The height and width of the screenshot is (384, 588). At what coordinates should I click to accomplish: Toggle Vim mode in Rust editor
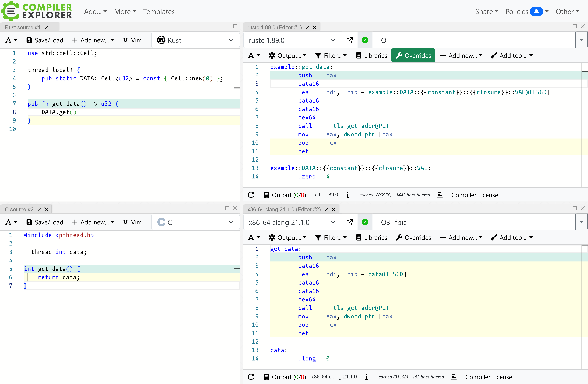[x=132, y=40]
